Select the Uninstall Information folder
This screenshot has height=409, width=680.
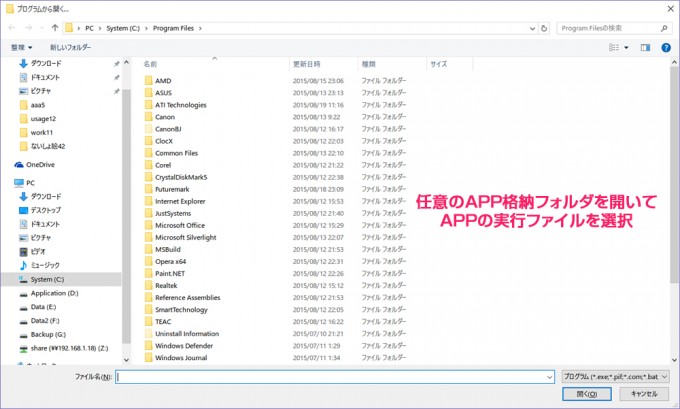[x=187, y=334]
